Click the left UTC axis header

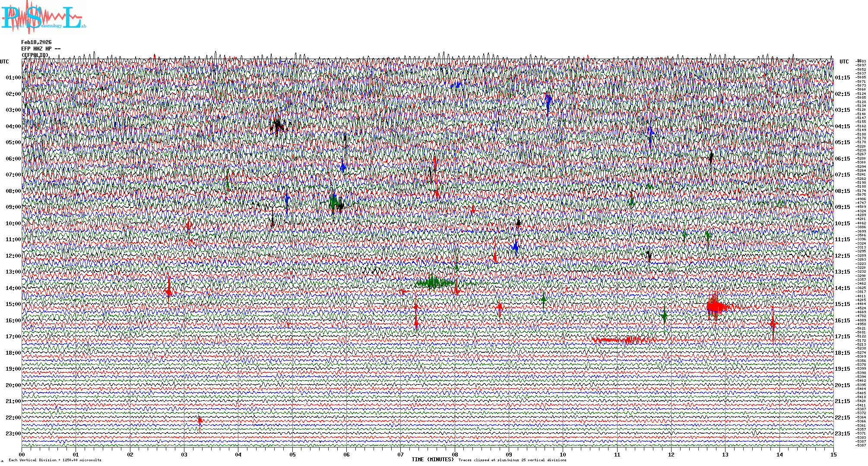(4, 62)
